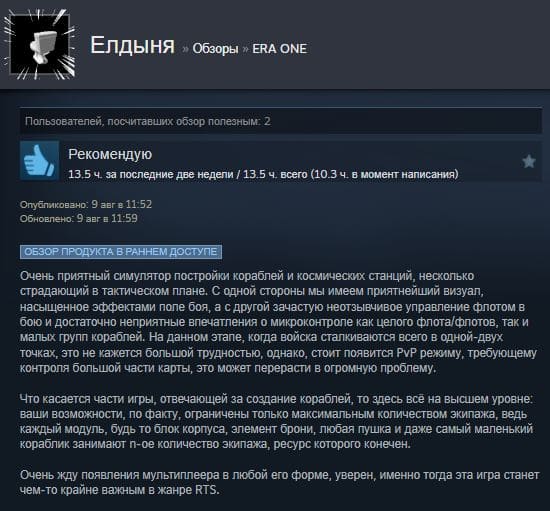Image resolution: width=550 pixels, height=511 pixels.
Task: Click the first review paragraph
Action: click(x=278, y=322)
